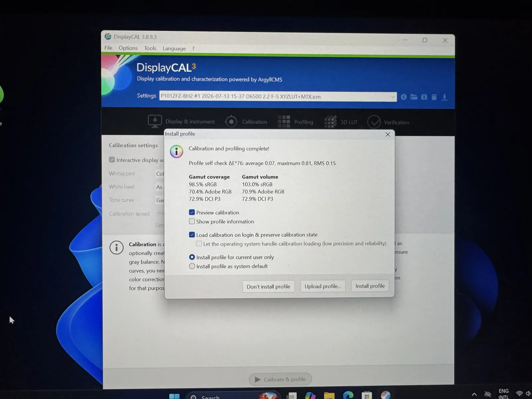
Task: Expand the Settings profile dropdown
Action: (393, 97)
